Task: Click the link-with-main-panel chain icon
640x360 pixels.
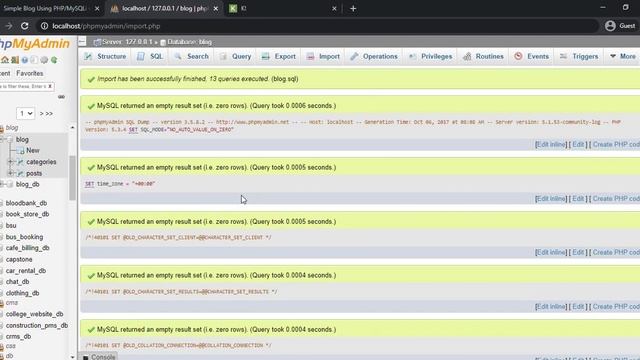Action: pos(61,97)
